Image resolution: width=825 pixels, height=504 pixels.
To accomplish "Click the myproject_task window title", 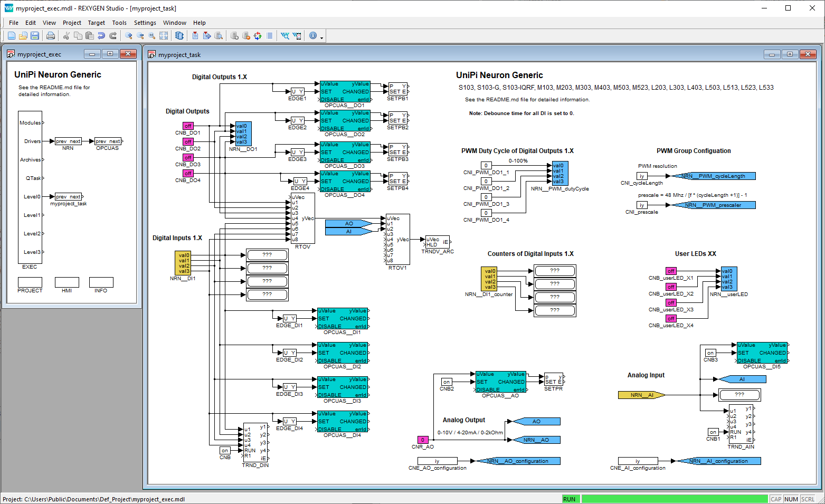I will [179, 54].
